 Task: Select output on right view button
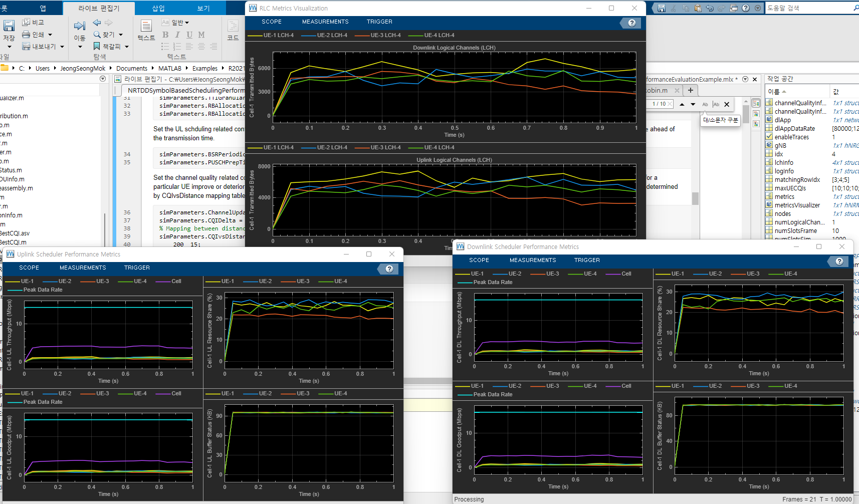click(756, 103)
